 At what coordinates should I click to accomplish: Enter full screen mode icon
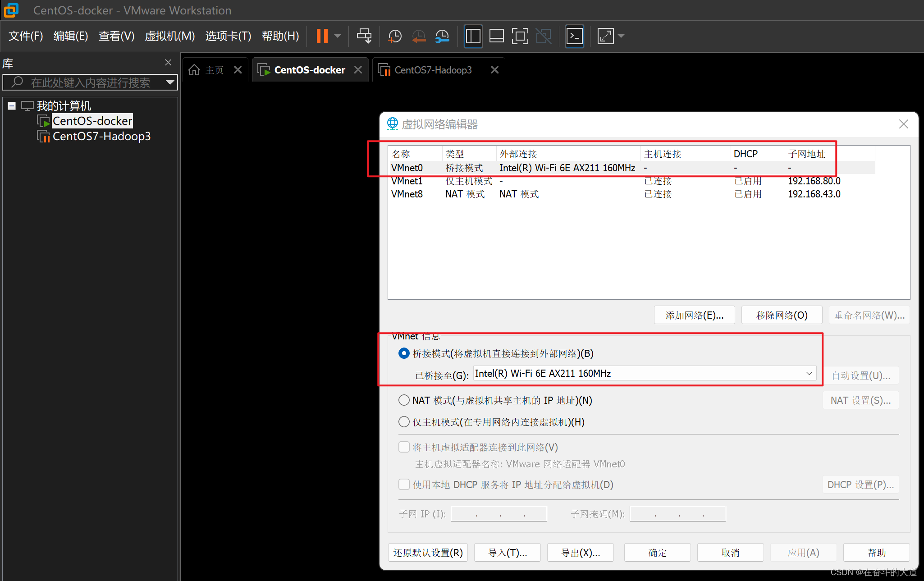coord(520,36)
